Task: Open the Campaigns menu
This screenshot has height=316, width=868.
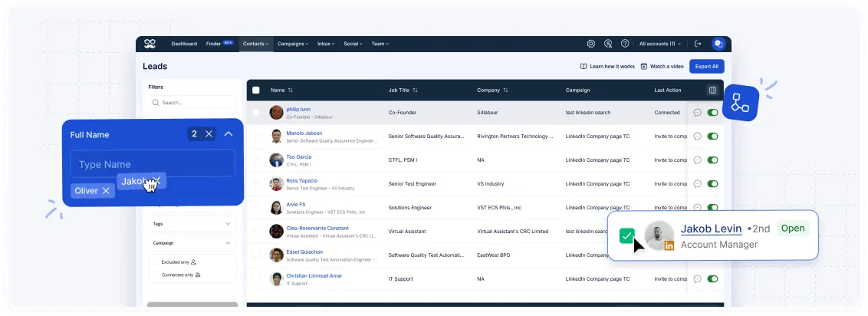Action: [292, 44]
